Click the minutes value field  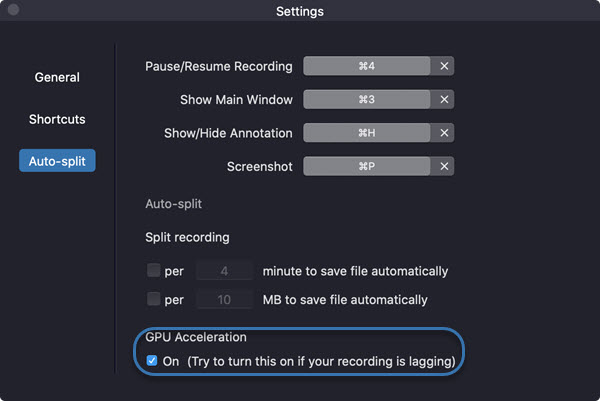[224, 271]
